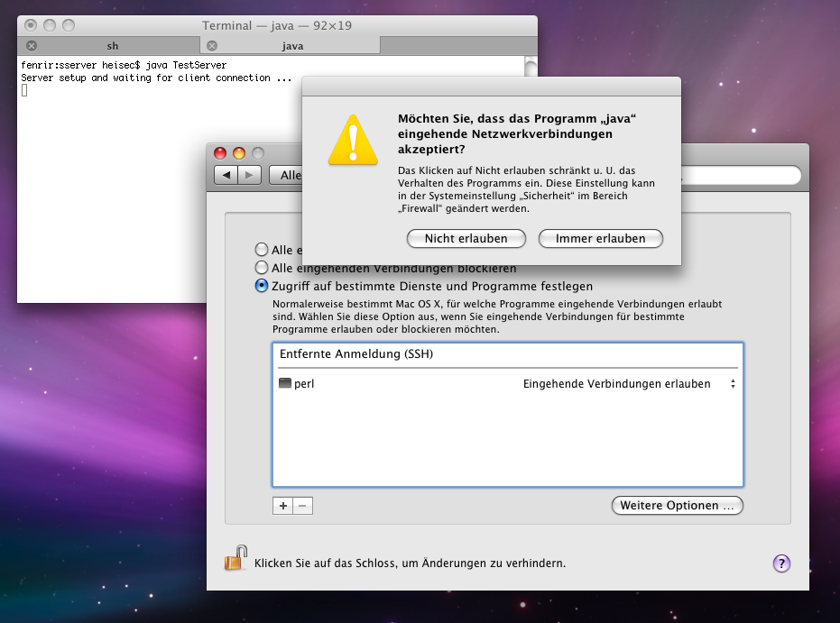840x623 pixels.
Task: Select the perl entry in the list
Action: 508,384
